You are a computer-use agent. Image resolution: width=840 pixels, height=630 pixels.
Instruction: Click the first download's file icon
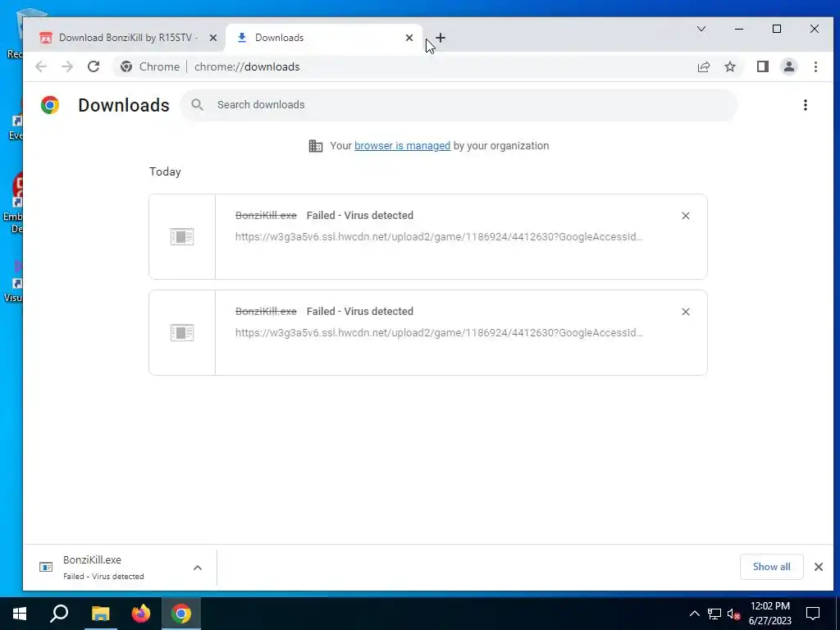click(181, 237)
